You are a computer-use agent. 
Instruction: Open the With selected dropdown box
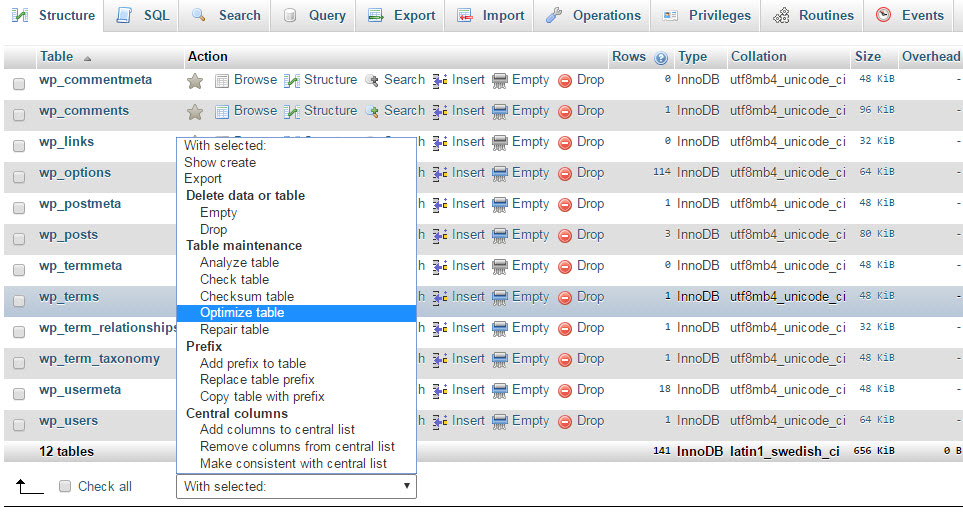point(296,486)
